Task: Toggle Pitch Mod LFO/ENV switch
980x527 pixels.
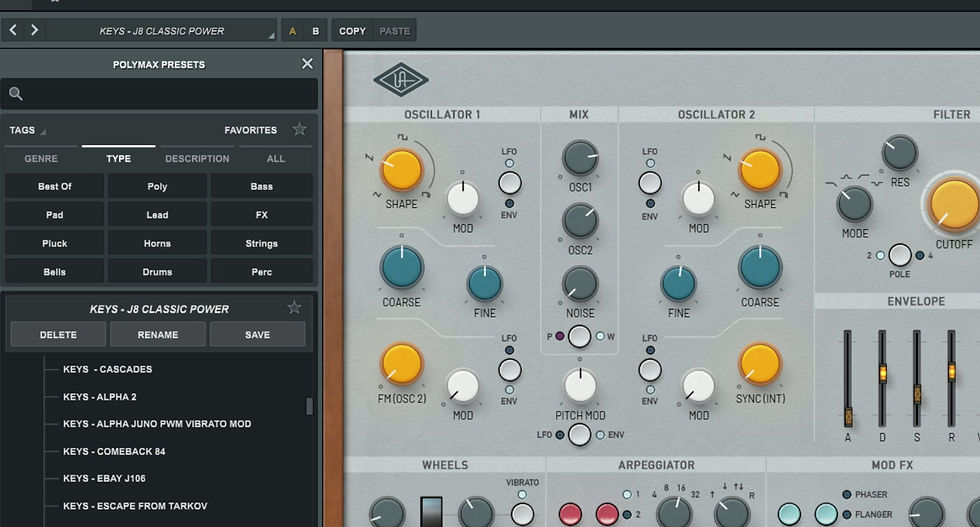Action: (x=579, y=434)
